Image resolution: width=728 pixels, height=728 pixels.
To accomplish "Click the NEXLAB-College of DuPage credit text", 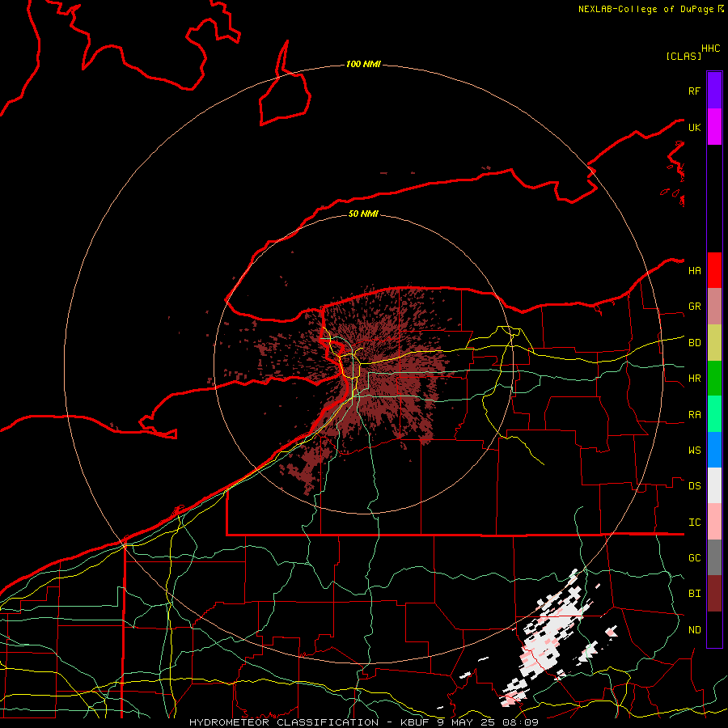I will (x=650, y=9).
